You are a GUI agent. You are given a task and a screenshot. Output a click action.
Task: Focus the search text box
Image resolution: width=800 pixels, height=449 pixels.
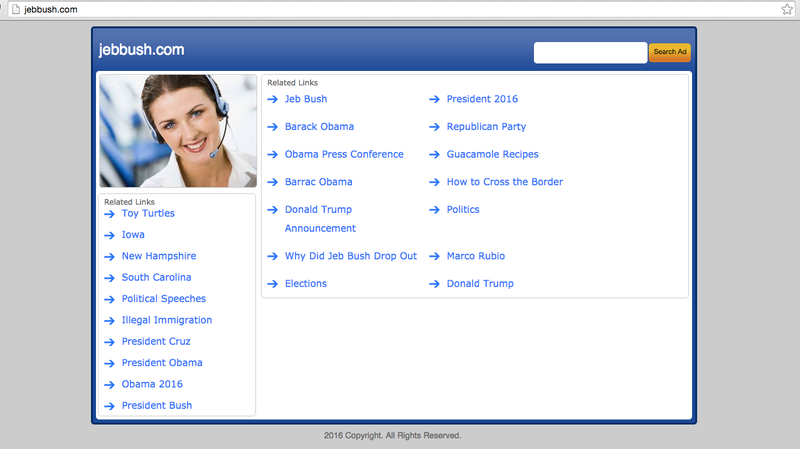pyautogui.click(x=590, y=53)
